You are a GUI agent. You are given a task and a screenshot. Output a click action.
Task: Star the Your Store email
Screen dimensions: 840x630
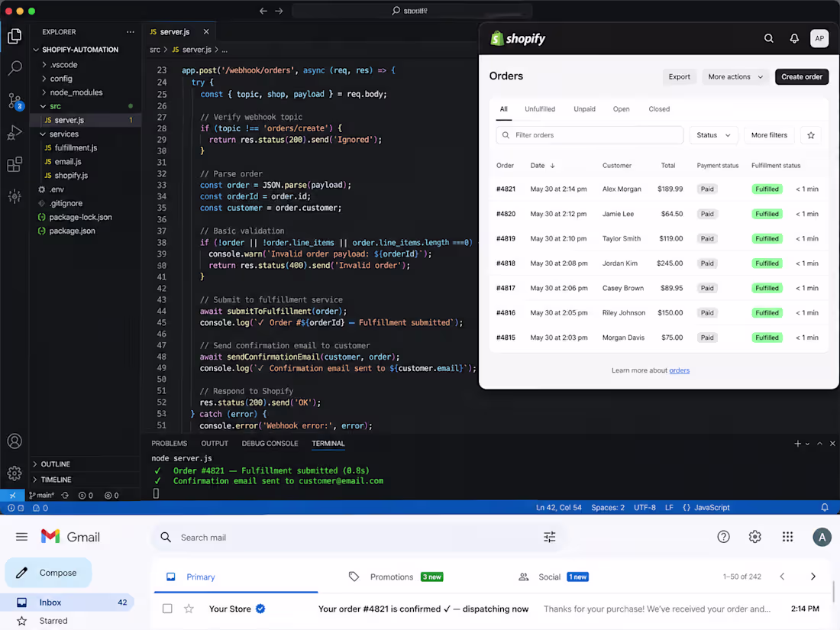[189, 609]
